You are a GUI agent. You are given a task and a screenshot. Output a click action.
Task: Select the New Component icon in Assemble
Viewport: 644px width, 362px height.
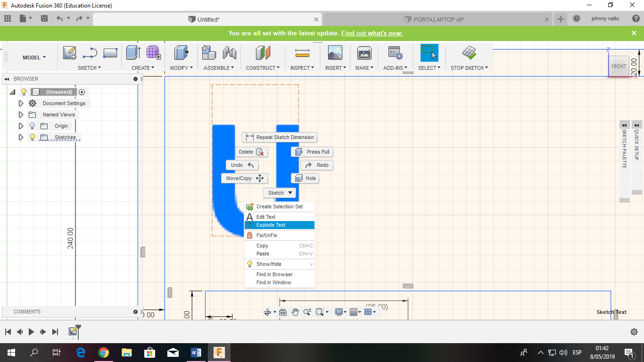pos(209,53)
